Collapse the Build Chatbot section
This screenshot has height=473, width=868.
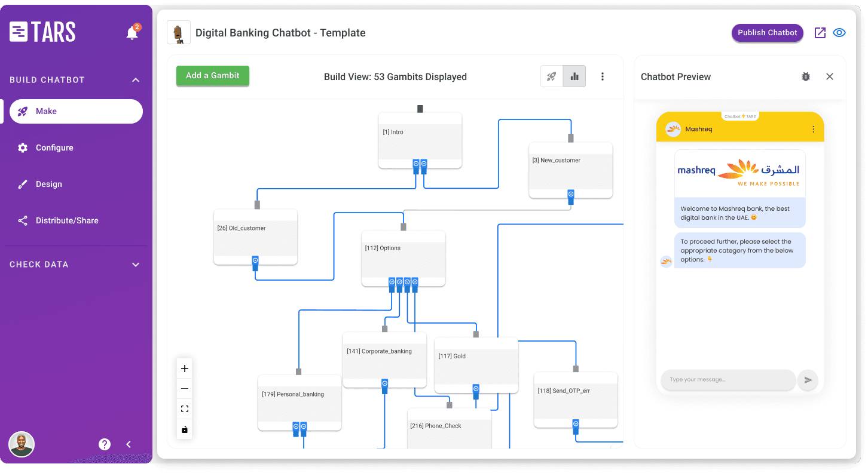coord(136,80)
